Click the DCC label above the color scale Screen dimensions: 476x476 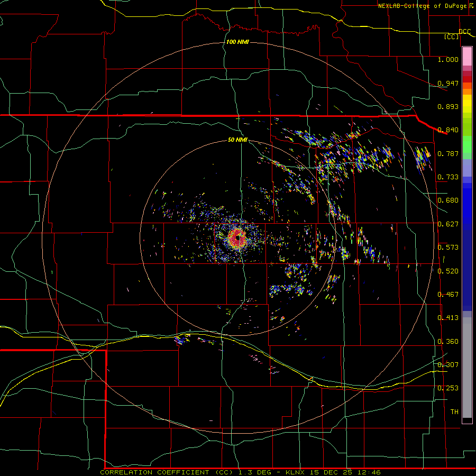coord(464,32)
